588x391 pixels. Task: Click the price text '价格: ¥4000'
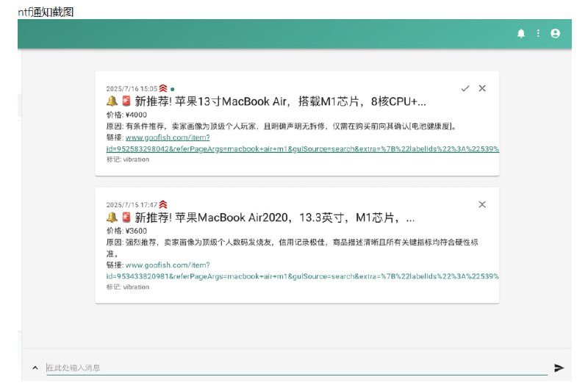coord(126,115)
